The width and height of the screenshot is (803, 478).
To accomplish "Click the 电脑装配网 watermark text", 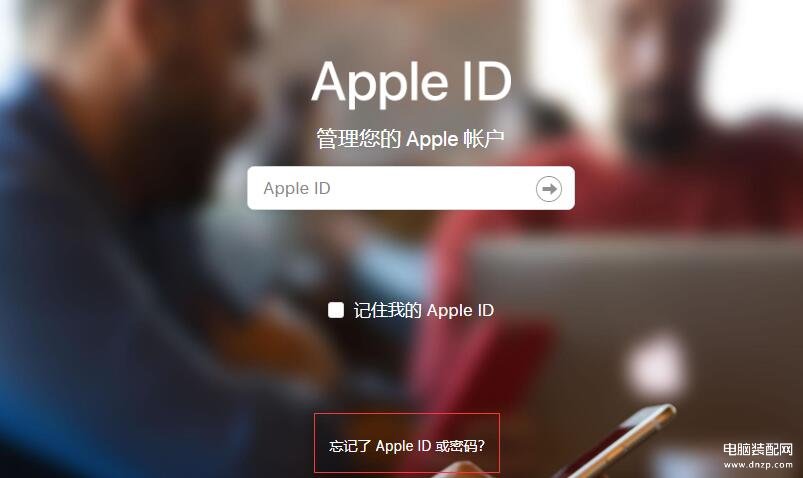I will 758,450.
